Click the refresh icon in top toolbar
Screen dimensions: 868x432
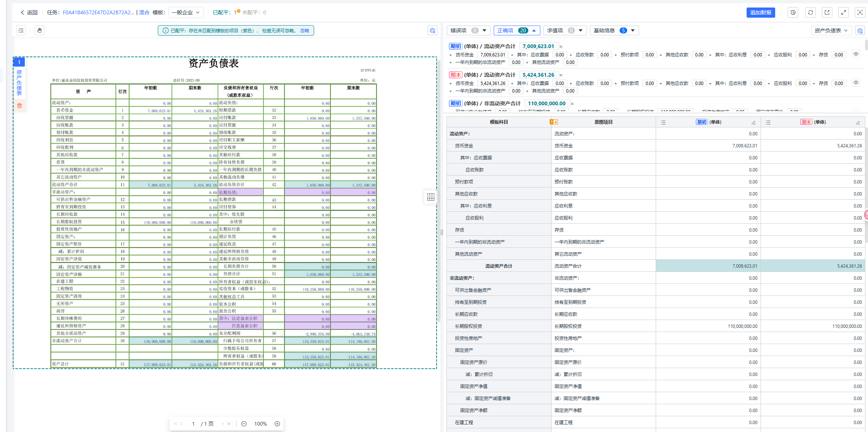click(x=811, y=12)
